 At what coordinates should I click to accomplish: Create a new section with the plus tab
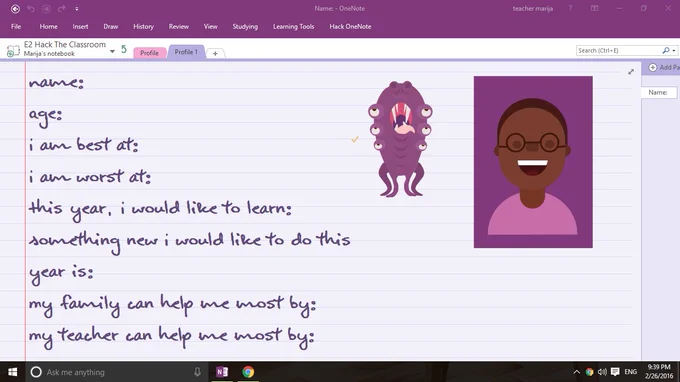215,53
